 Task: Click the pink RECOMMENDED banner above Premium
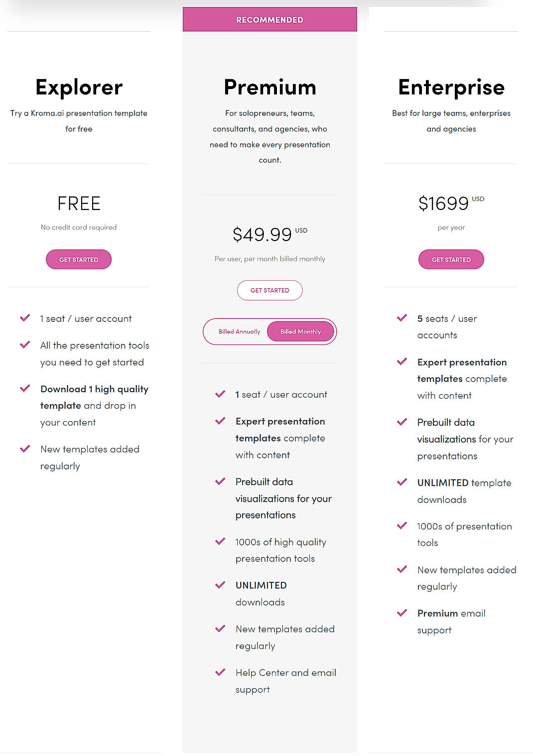(269, 19)
